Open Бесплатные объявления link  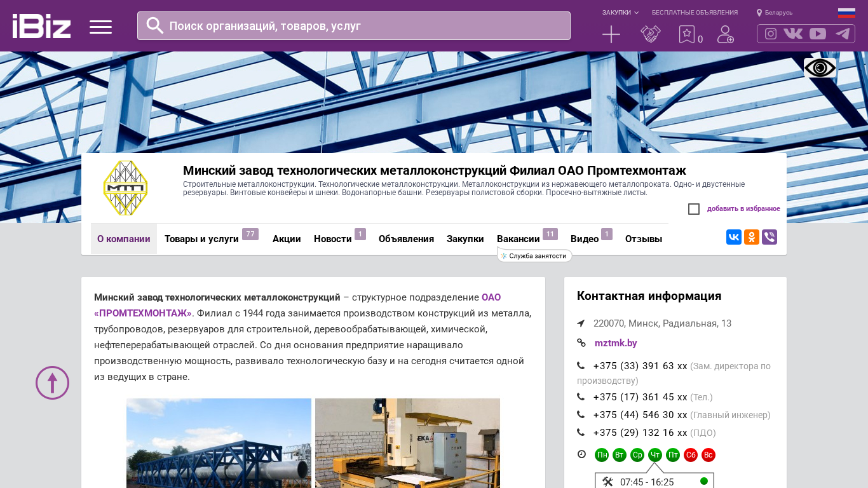(695, 13)
